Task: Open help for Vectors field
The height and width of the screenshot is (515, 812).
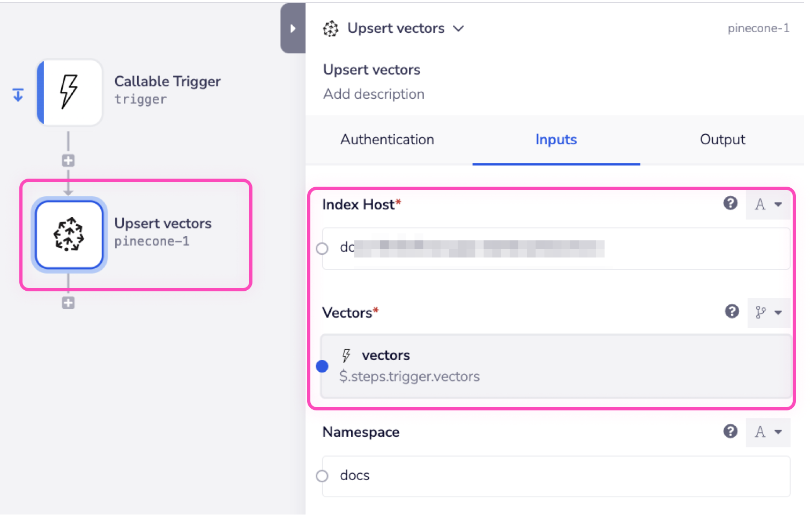Action: tap(732, 312)
